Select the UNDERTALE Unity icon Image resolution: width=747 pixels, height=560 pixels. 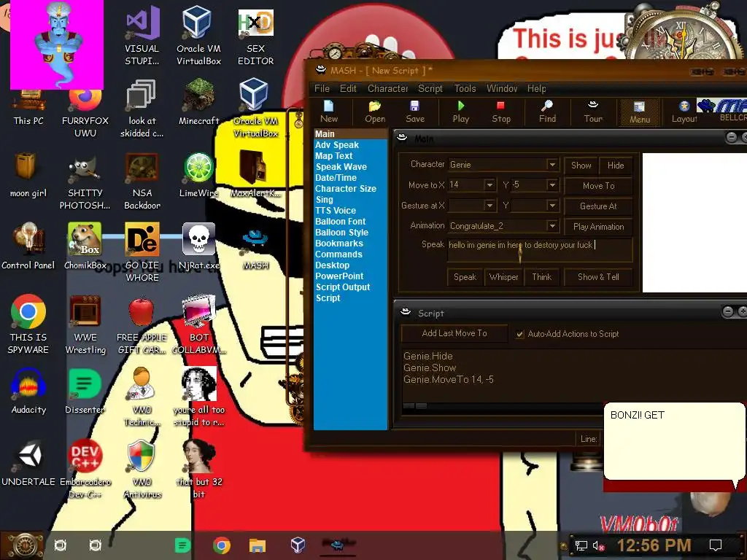(x=28, y=464)
